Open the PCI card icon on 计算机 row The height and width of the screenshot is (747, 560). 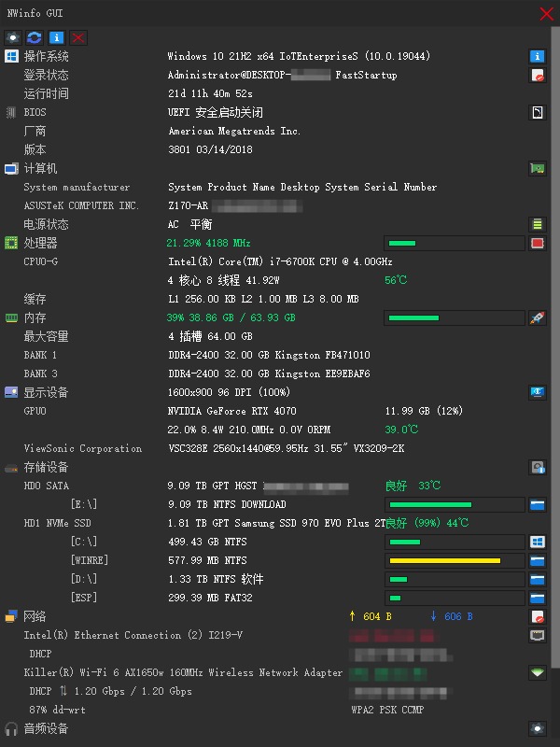click(x=537, y=168)
